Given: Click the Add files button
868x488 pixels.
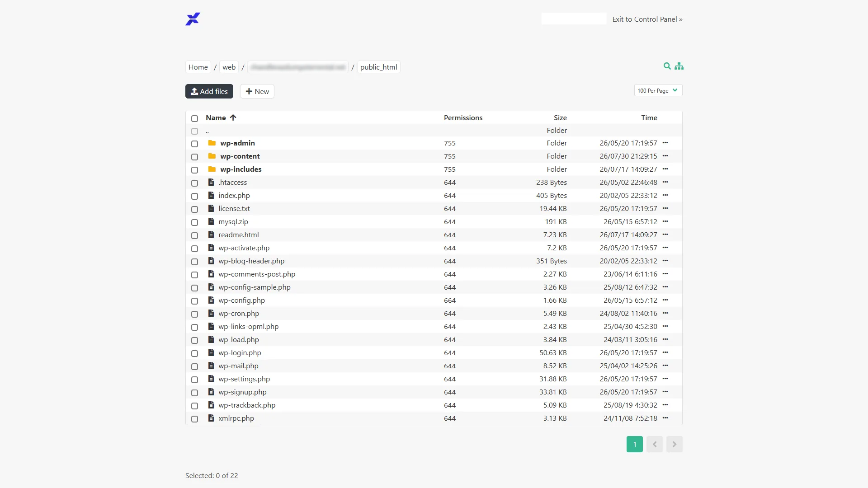Looking at the screenshot, I should [x=209, y=91].
